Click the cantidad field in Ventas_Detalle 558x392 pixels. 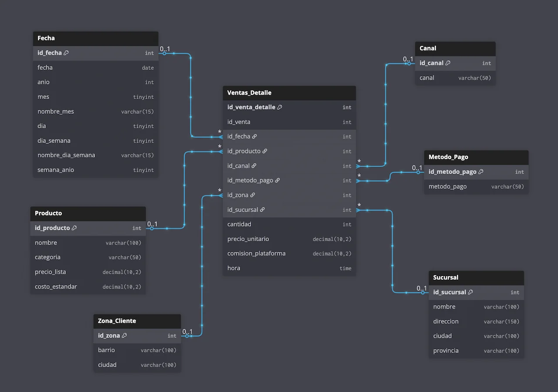pos(239,224)
